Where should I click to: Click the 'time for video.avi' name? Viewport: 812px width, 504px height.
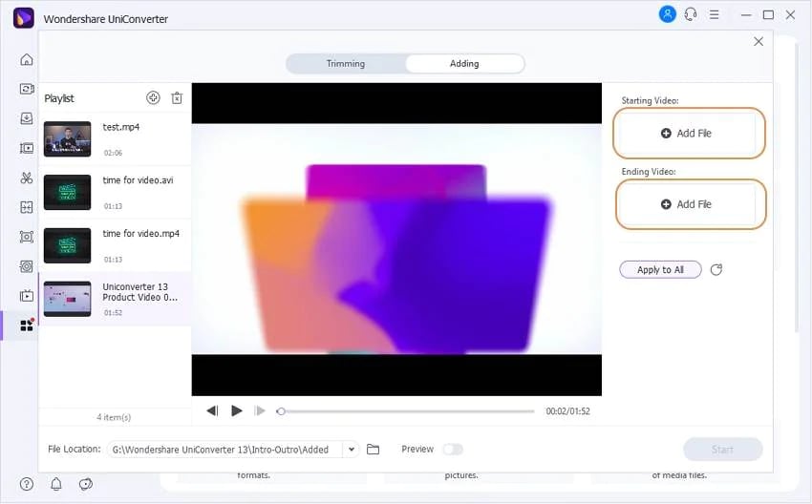pos(138,180)
